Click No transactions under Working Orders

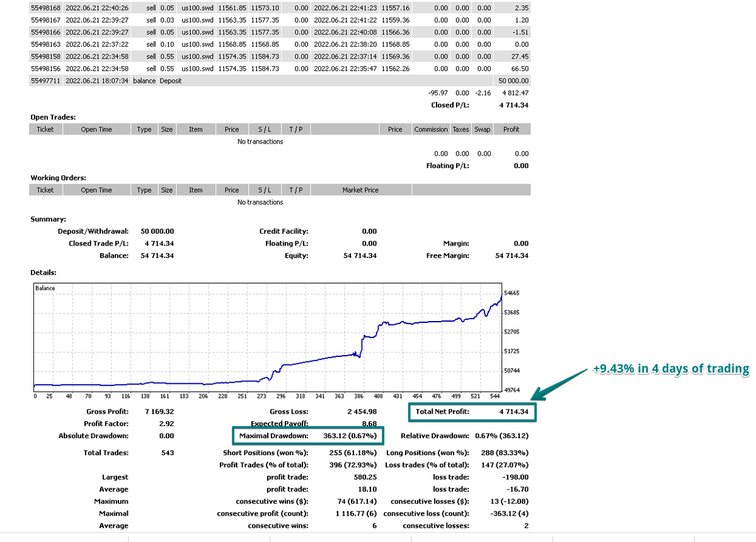[x=260, y=202]
